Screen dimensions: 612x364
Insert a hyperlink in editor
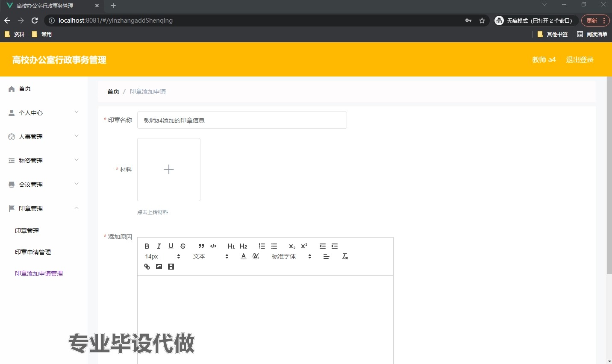[147, 267]
